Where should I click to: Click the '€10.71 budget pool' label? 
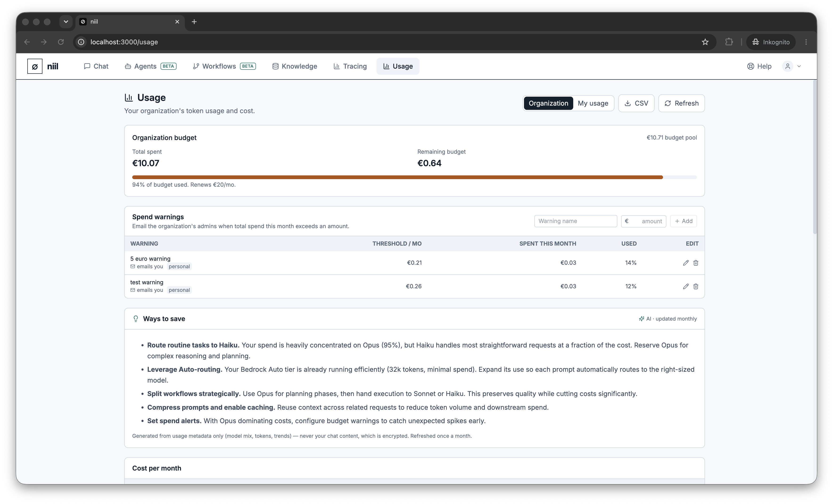671,138
